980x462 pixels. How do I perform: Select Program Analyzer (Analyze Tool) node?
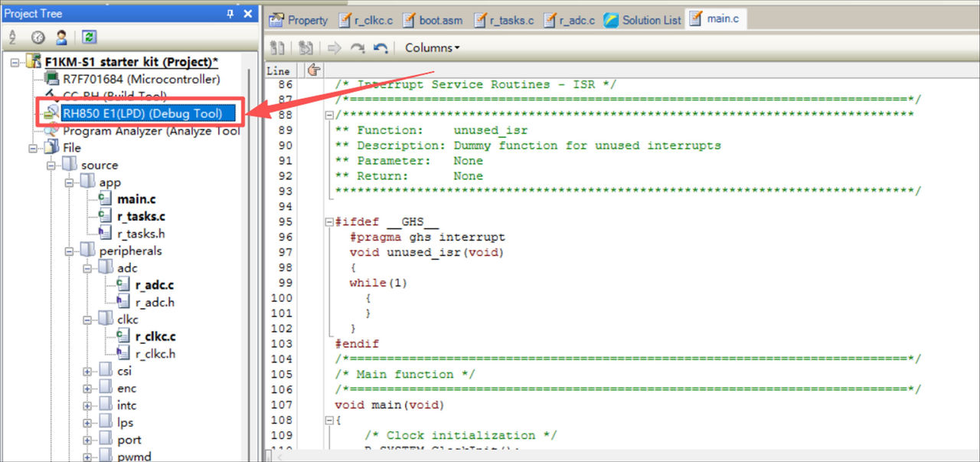coord(152,131)
